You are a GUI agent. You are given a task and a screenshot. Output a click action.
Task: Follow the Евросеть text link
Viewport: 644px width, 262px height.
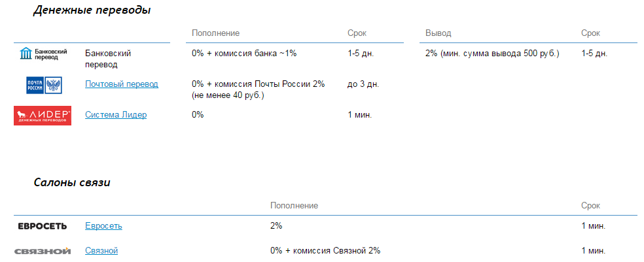pyautogui.click(x=103, y=226)
